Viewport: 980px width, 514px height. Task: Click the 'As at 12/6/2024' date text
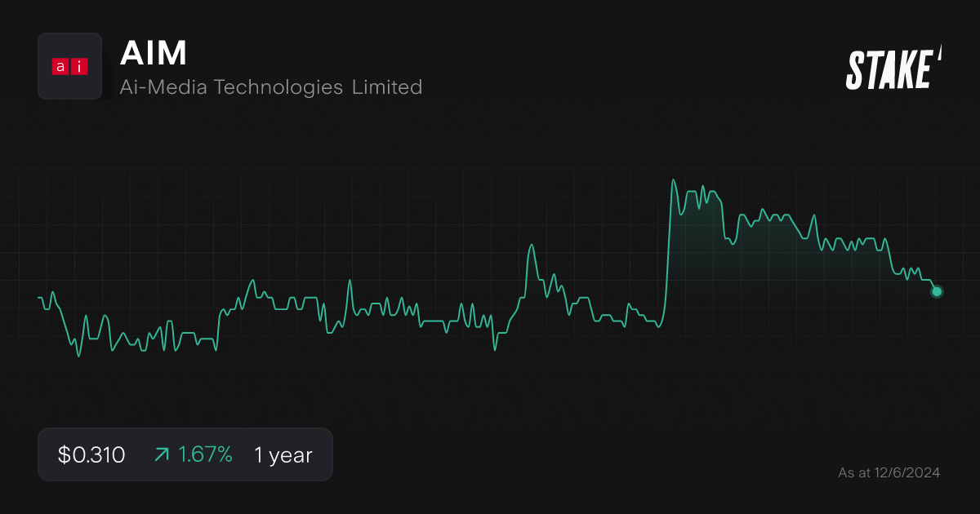click(x=889, y=472)
